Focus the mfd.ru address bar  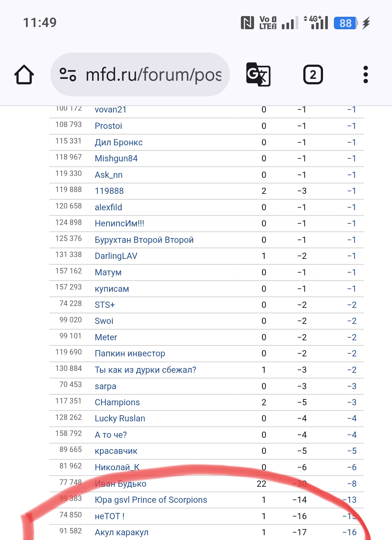pyautogui.click(x=153, y=74)
